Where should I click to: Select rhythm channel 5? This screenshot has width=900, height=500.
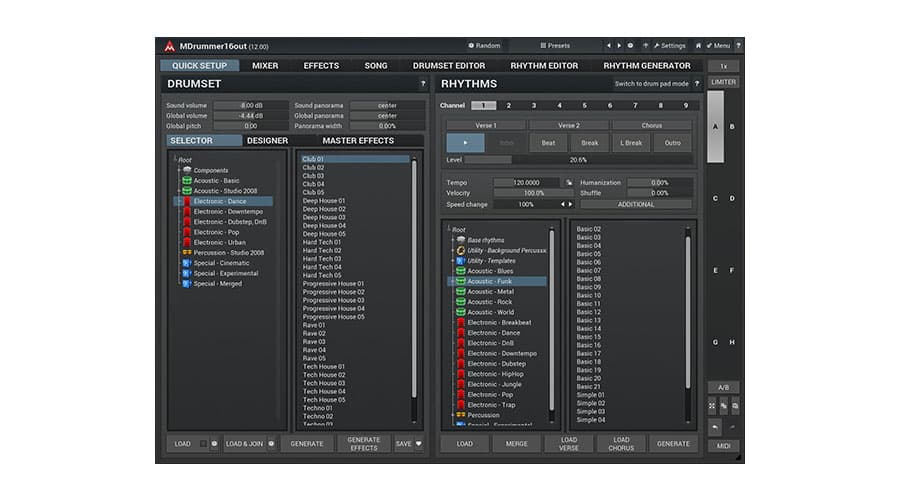584,106
